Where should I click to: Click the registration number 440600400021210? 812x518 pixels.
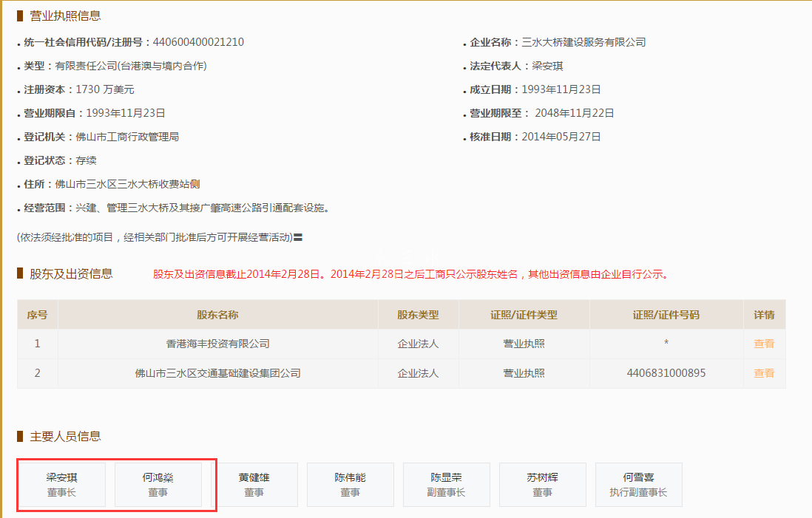(x=197, y=42)
